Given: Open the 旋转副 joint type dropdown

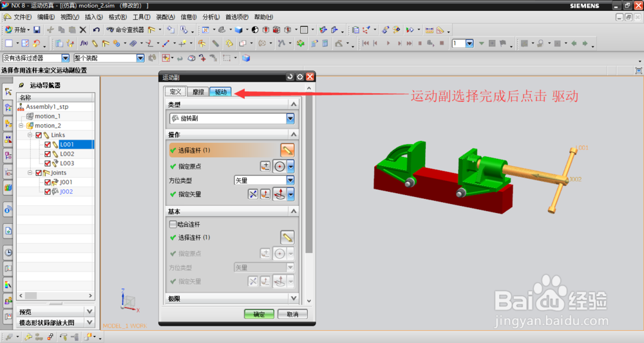Looking at the screenshot, I should 290,118.
